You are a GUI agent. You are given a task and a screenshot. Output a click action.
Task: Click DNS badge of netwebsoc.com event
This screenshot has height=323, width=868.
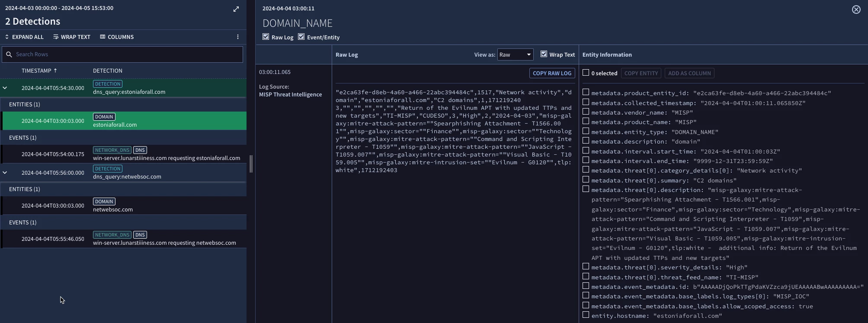pos(140,235)
